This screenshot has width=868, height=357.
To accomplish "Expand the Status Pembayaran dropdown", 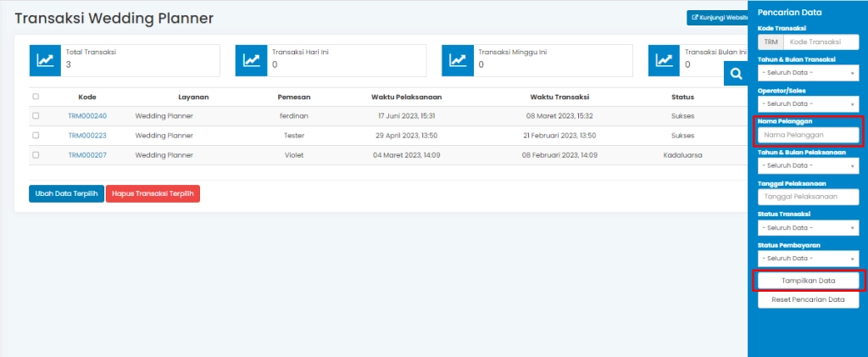I will pyautogui.click(x=808, y=258).
